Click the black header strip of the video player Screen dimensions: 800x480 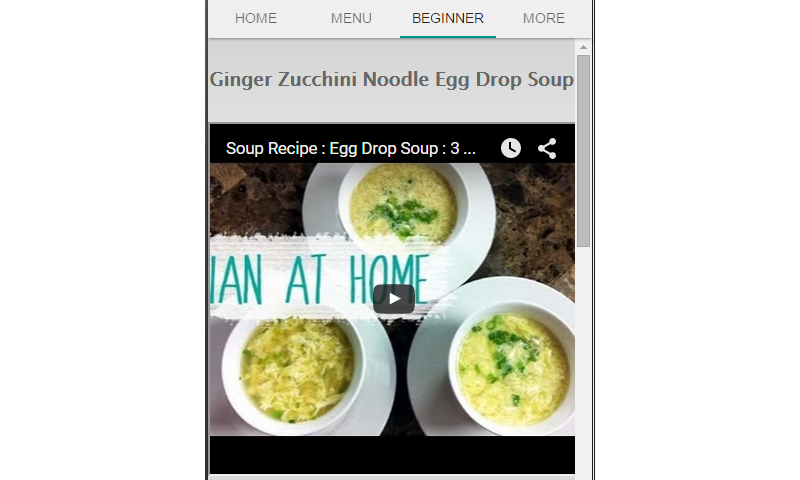(392, 143)
